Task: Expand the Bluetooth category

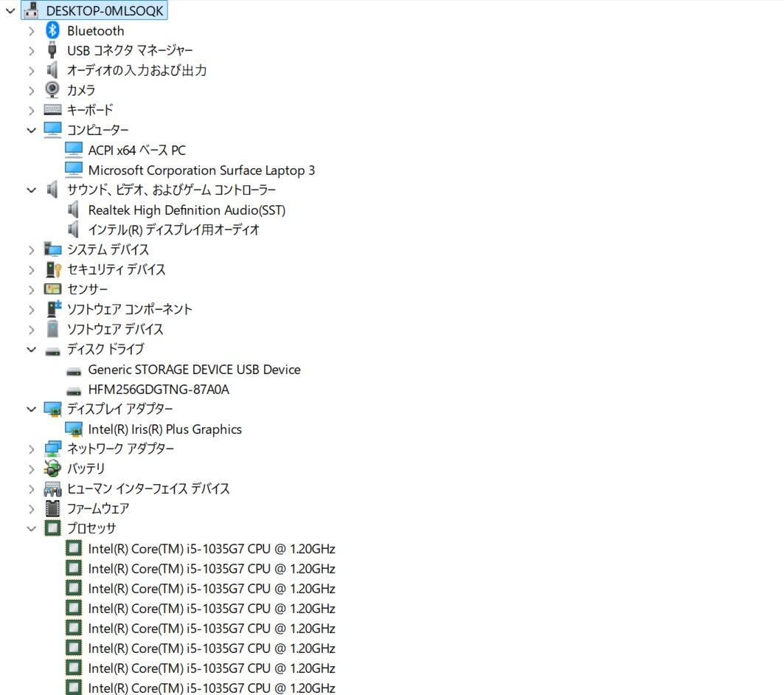Action: tap(32, 31)
